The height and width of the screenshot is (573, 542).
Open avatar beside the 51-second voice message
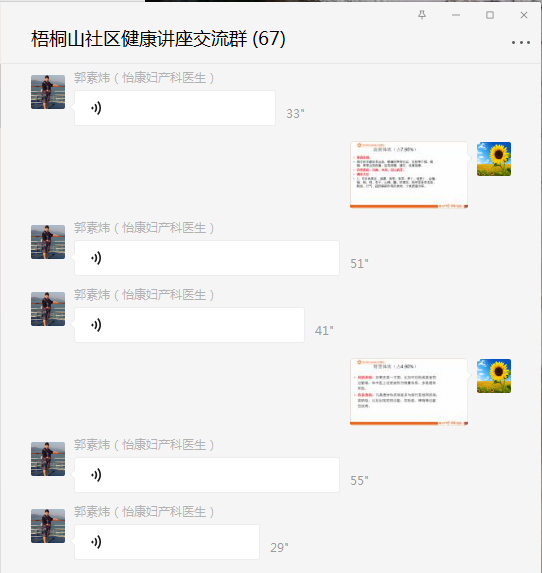tap(48, 242)
